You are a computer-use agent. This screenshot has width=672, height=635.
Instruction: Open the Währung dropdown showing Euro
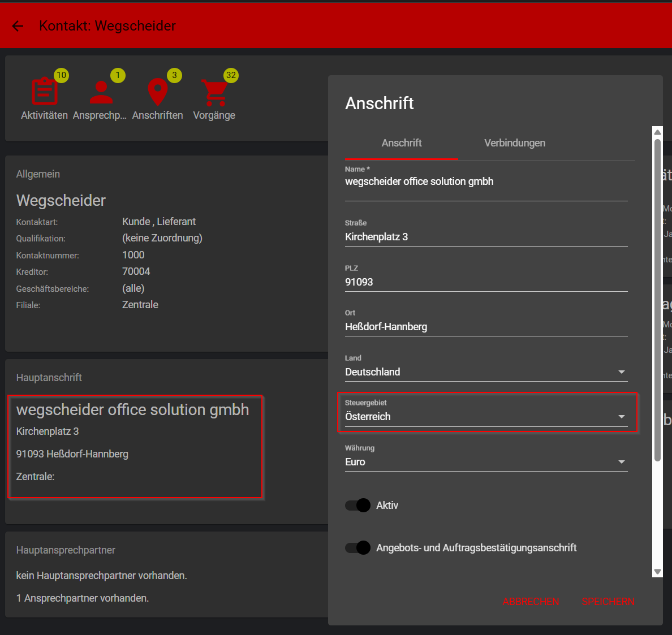click(x=486, y=462)
